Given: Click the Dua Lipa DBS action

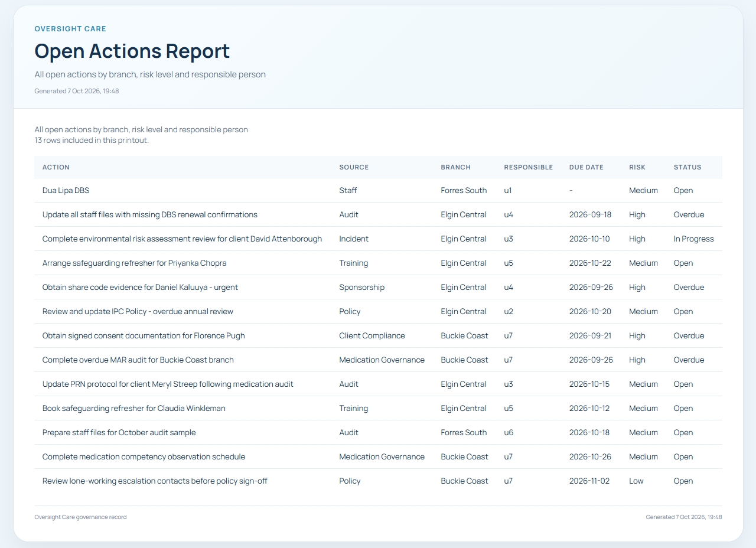Looking at the screenshot, I should (66, 190).
